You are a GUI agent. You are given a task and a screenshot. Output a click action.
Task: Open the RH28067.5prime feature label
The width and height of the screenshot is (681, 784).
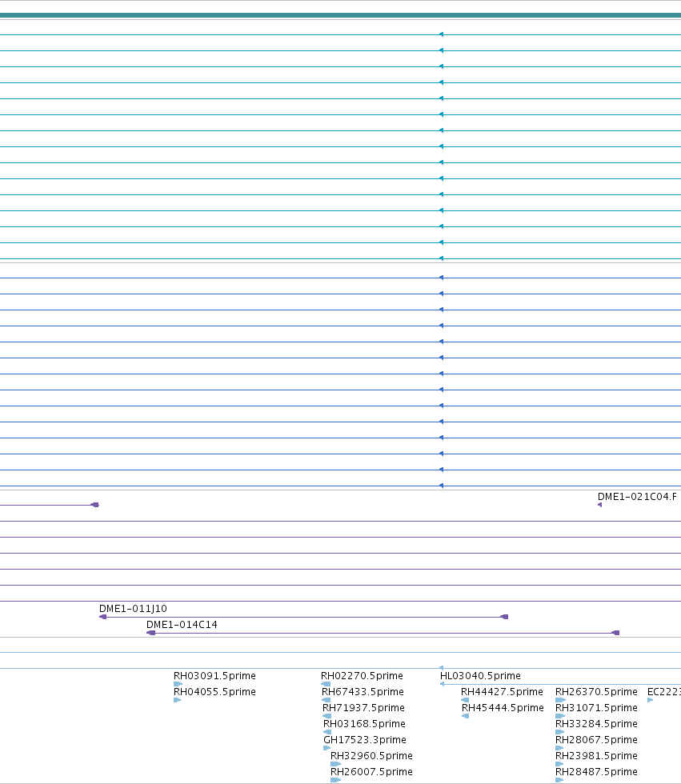596,739
